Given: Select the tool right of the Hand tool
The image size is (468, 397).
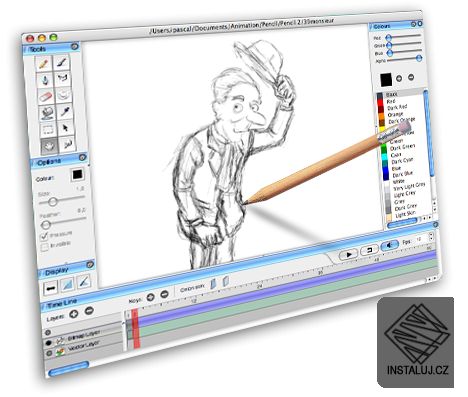Looking at the screenshot, I should [67, 144].
